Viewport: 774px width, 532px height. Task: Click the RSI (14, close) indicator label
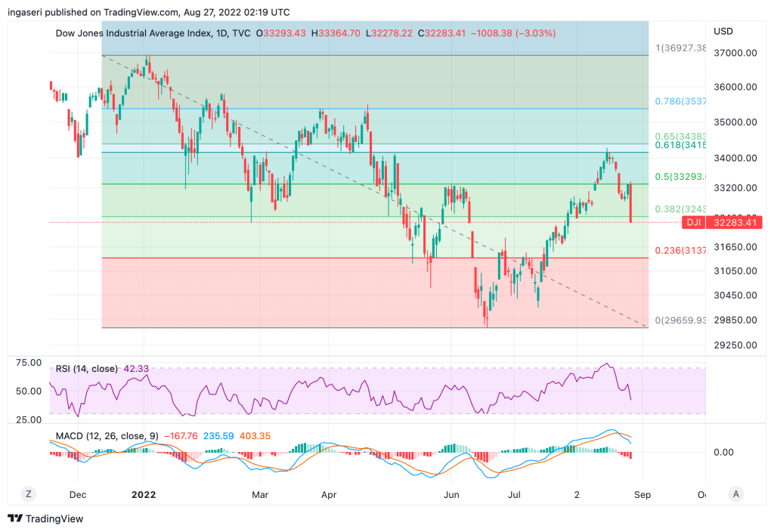87,369
